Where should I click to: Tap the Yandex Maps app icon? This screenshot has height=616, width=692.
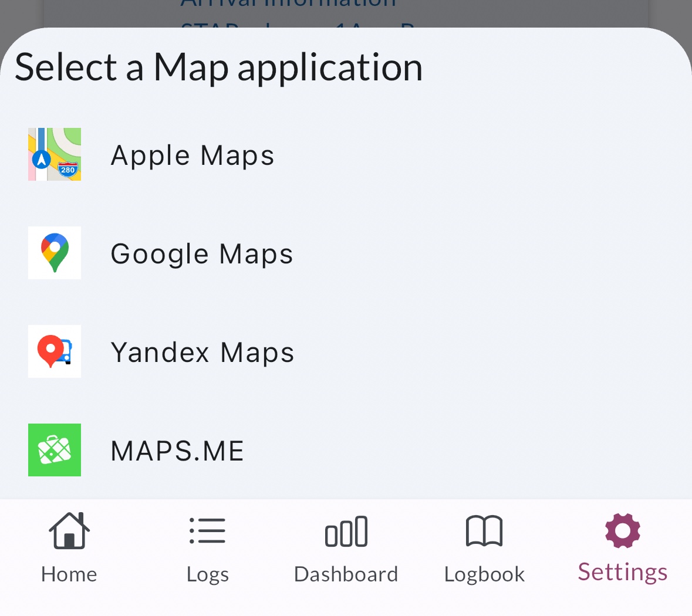55,351
